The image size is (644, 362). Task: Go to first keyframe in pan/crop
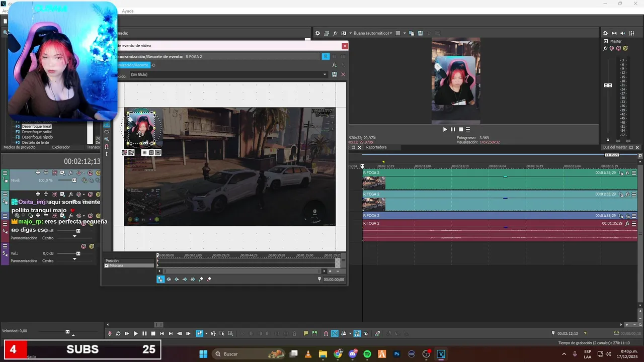coord(169,279)
